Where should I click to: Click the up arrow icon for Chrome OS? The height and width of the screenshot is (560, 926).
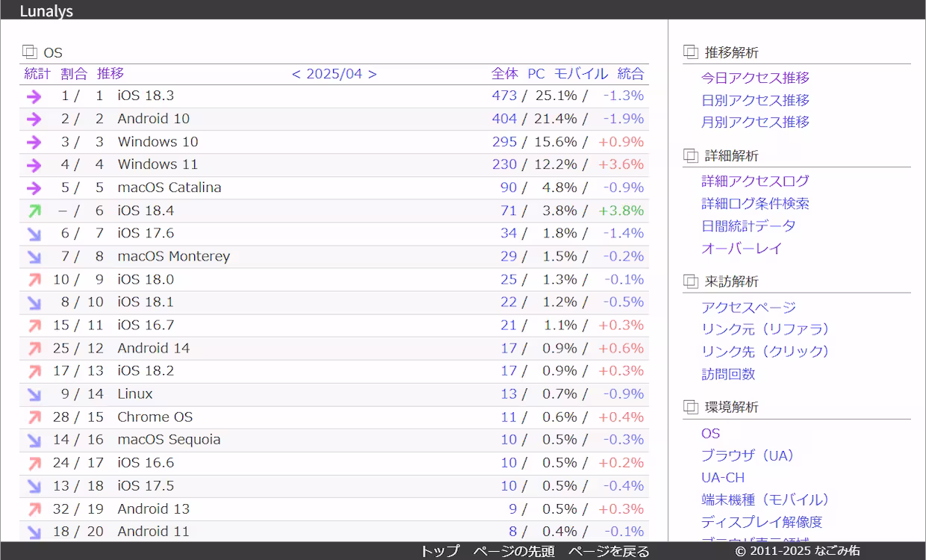[x=34, y=417]
